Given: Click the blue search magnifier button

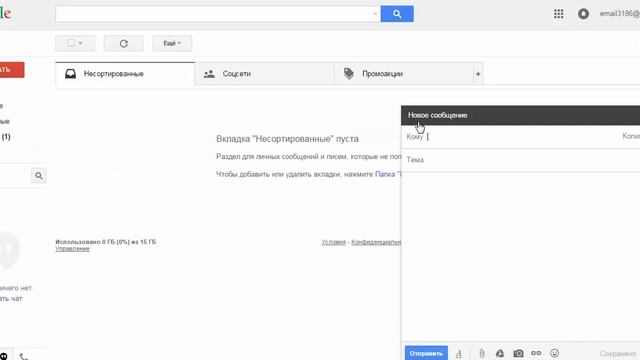Looking at the screenshot, I should (x=397, y=14).
